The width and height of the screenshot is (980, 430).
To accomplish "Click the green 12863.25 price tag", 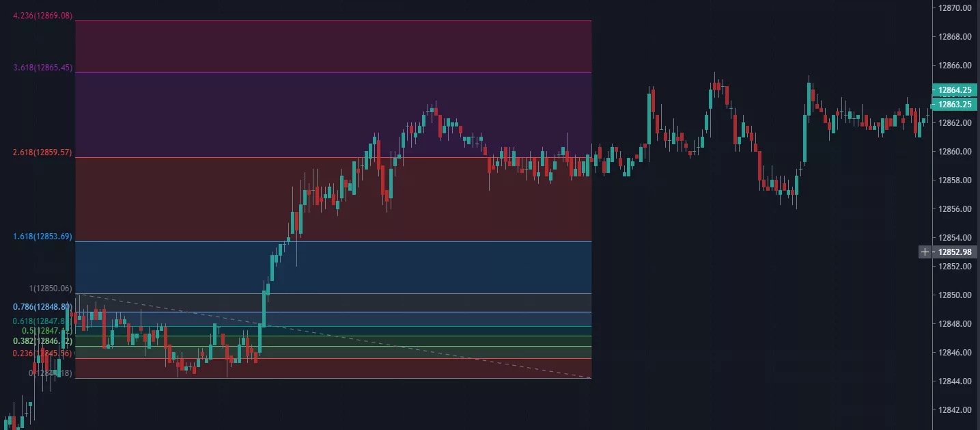I will coord(954,105).
